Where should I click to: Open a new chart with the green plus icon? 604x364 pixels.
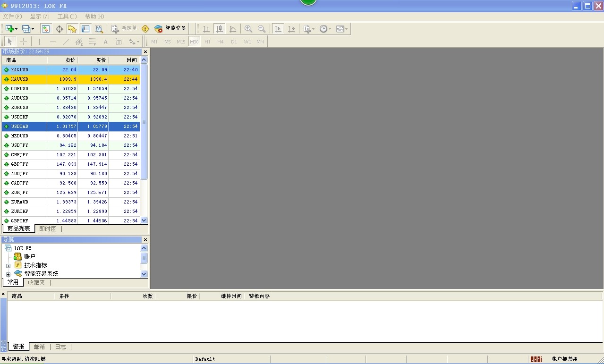tap(9, 29)
